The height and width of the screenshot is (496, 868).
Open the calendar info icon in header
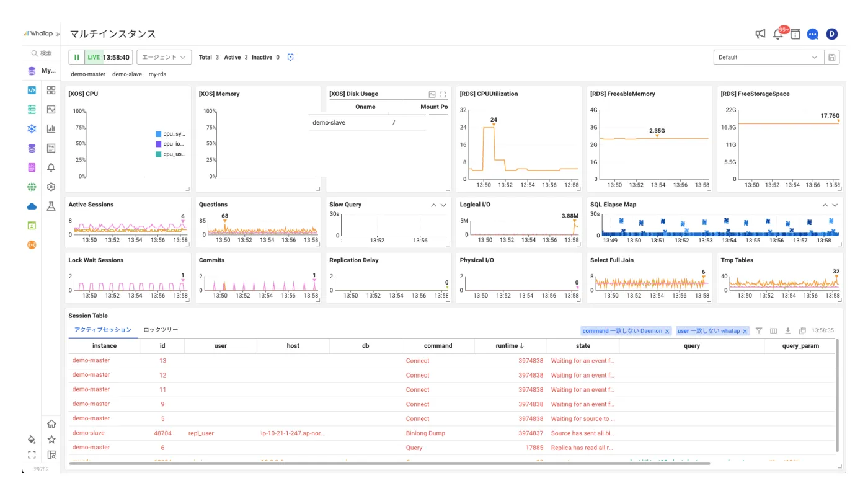click(795, 34)
